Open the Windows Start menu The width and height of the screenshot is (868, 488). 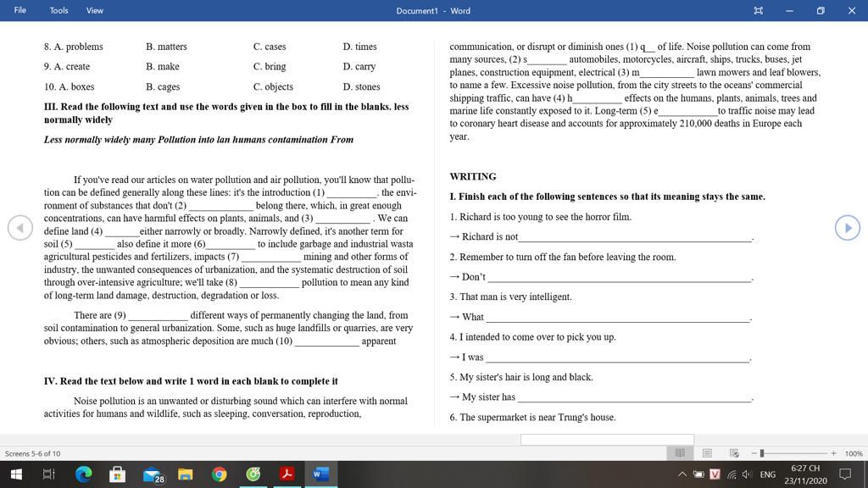[17, 474]
